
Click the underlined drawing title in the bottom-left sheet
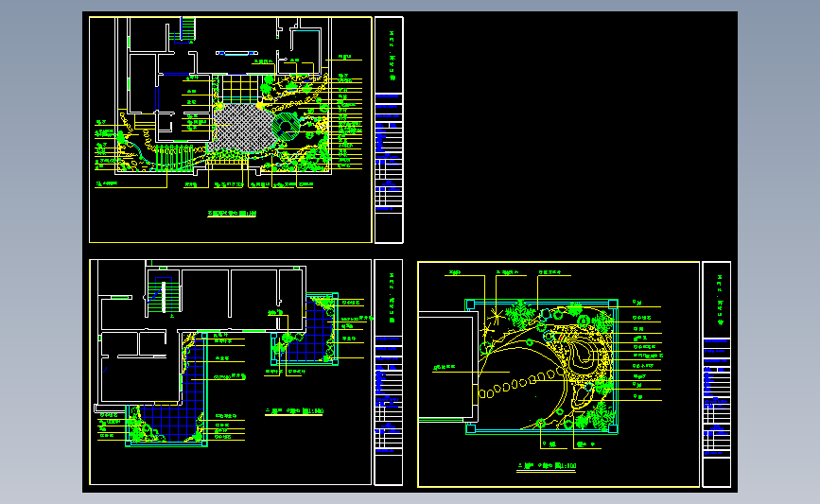click(x=294, y=411)
